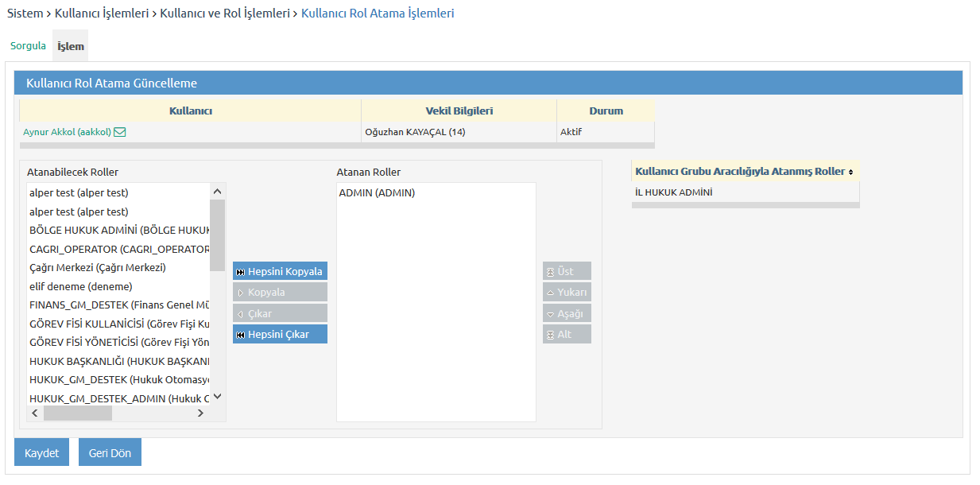980x485 pixels.
Task: Click the scroll up arrow in roles list
Action: 217,192
